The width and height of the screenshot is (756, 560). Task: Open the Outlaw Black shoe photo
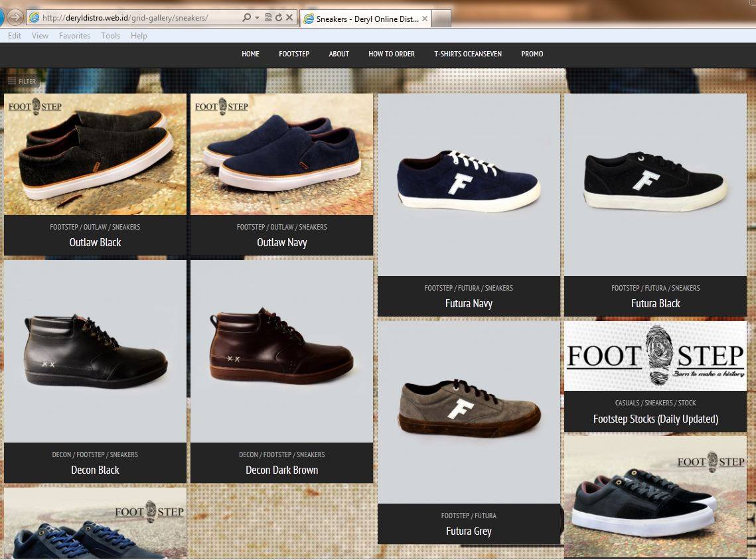(95, 154)
